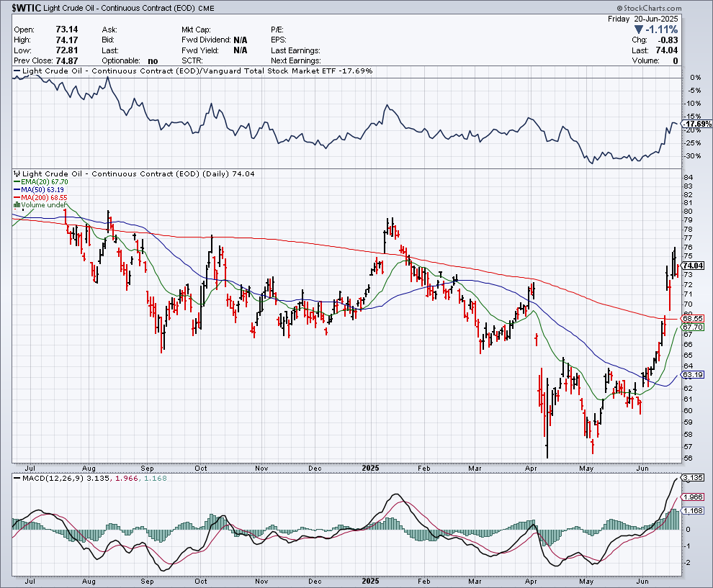Select the Friday 20-Jun-2025 date text

[642, 19]
